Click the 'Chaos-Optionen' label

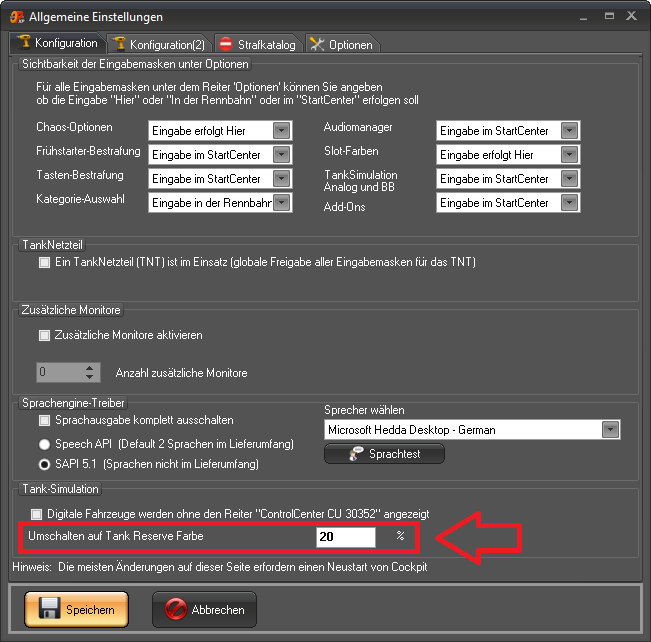click(x=74, y=127)
